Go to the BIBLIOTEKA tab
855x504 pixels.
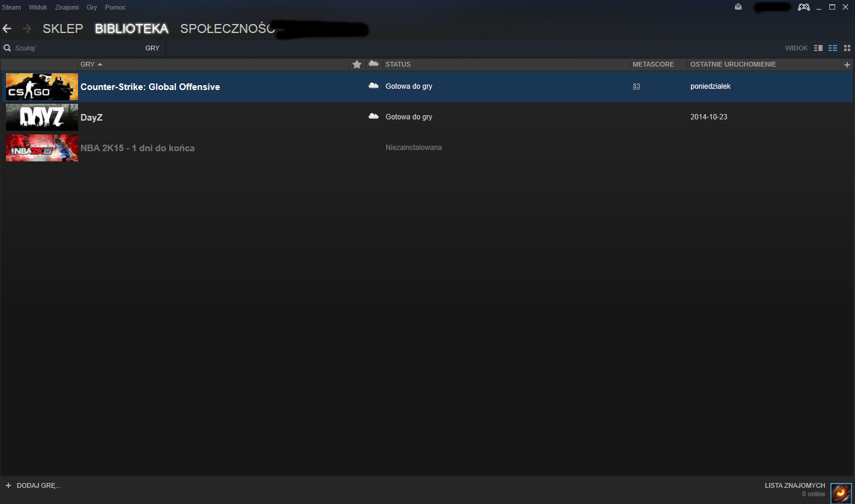131,29
